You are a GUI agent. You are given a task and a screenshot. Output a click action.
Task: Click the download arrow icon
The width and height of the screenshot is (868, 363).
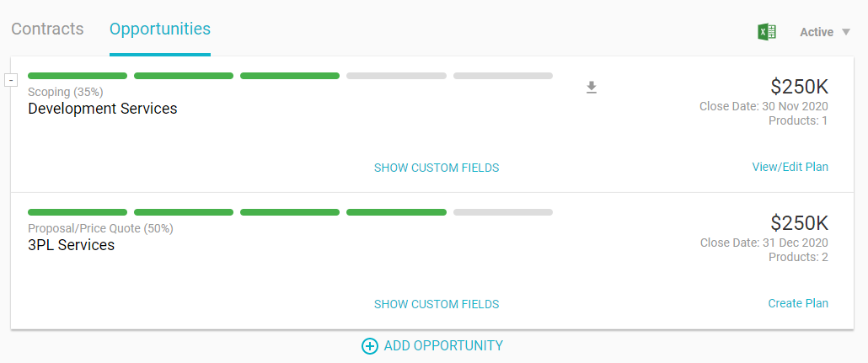pyautogui.click(x=592, y=88)
